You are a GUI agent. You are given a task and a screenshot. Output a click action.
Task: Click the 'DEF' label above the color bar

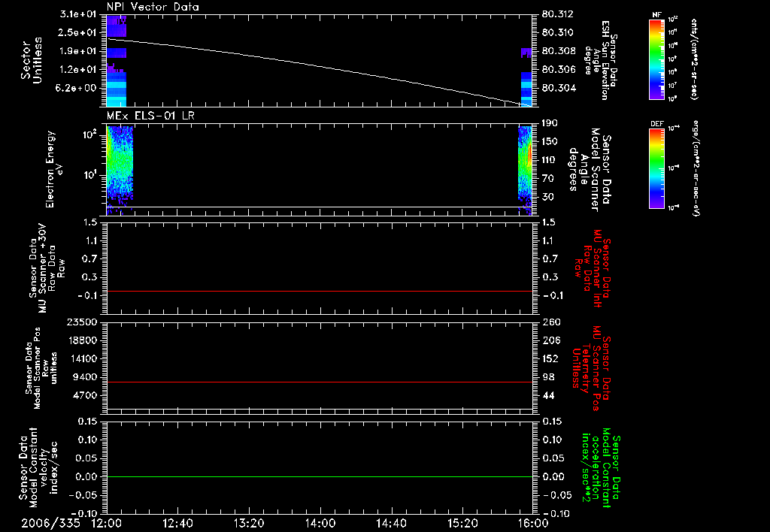coord(656,124)
